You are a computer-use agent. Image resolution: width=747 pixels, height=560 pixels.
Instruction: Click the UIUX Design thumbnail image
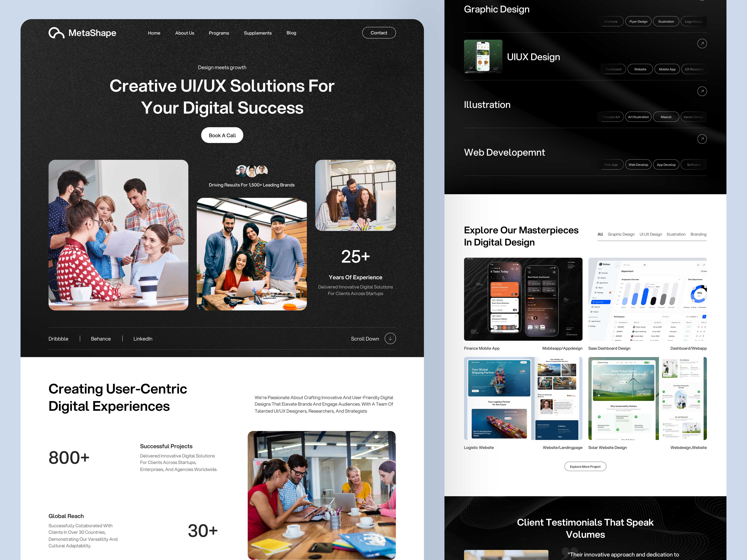pyautogui.click(x=483, y=56)
